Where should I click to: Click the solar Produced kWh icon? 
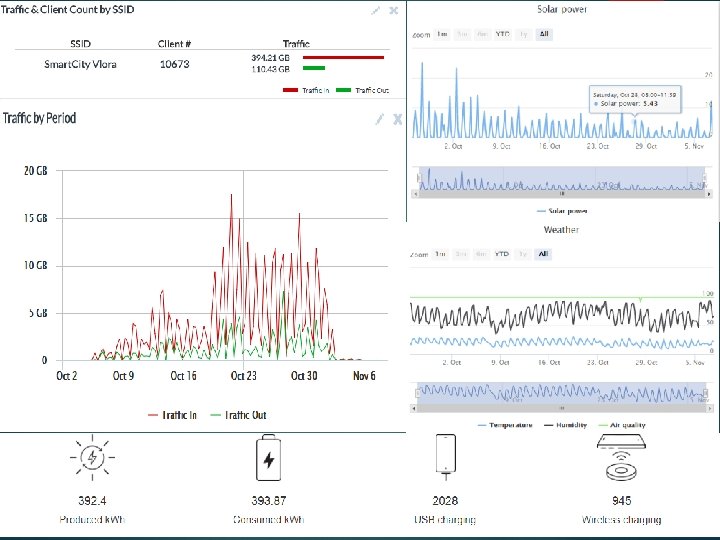tap(92, 457)
